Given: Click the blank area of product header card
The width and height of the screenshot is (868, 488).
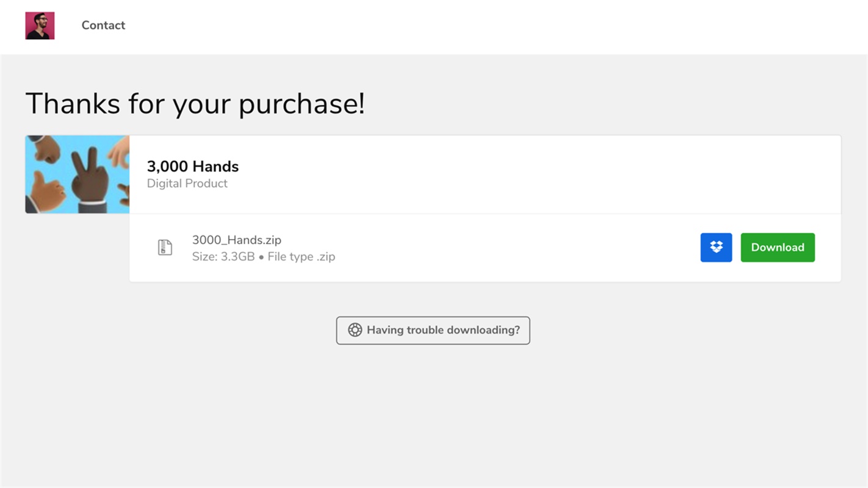Looking at the screenshot, I should click(519, 174).
